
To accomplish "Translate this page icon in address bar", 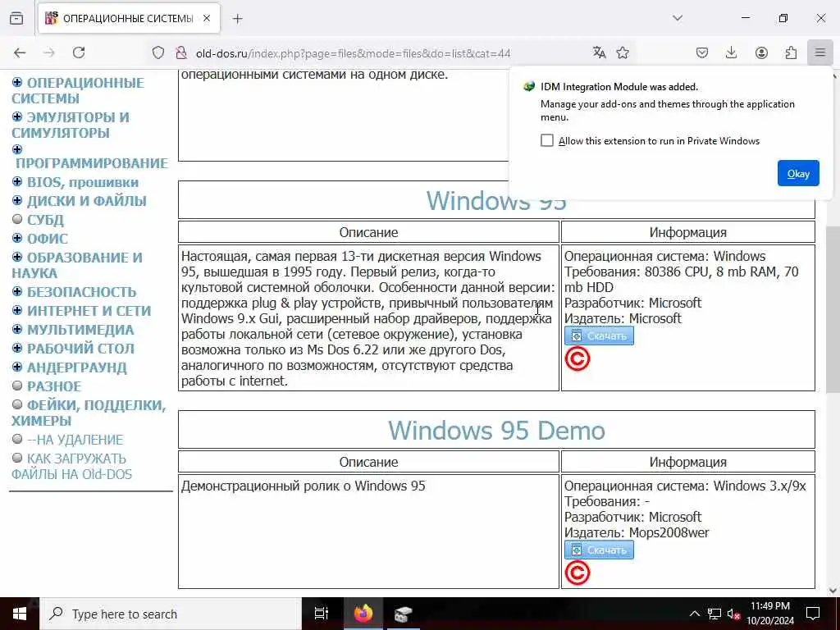I will [x=599, y=52].
